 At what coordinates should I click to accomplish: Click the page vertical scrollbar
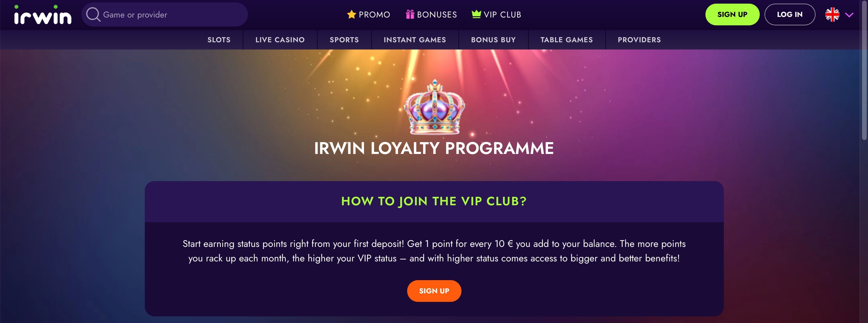(864, 161)
